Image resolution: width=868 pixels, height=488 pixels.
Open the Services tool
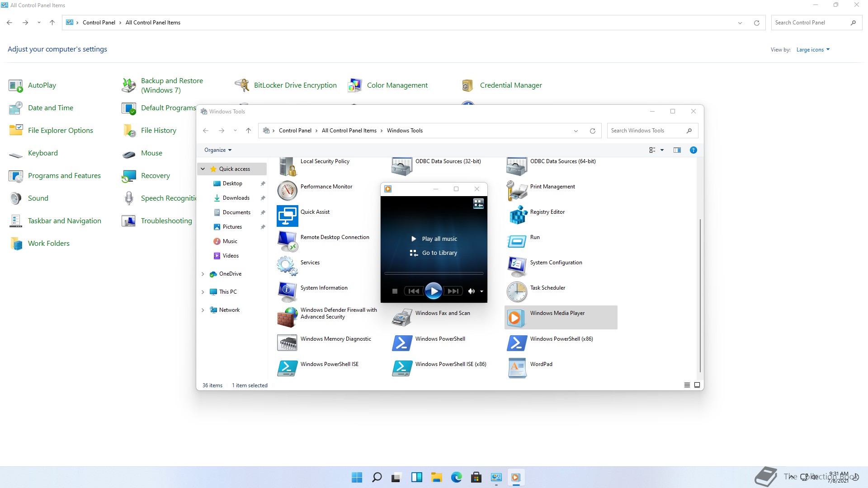(298, 267)
